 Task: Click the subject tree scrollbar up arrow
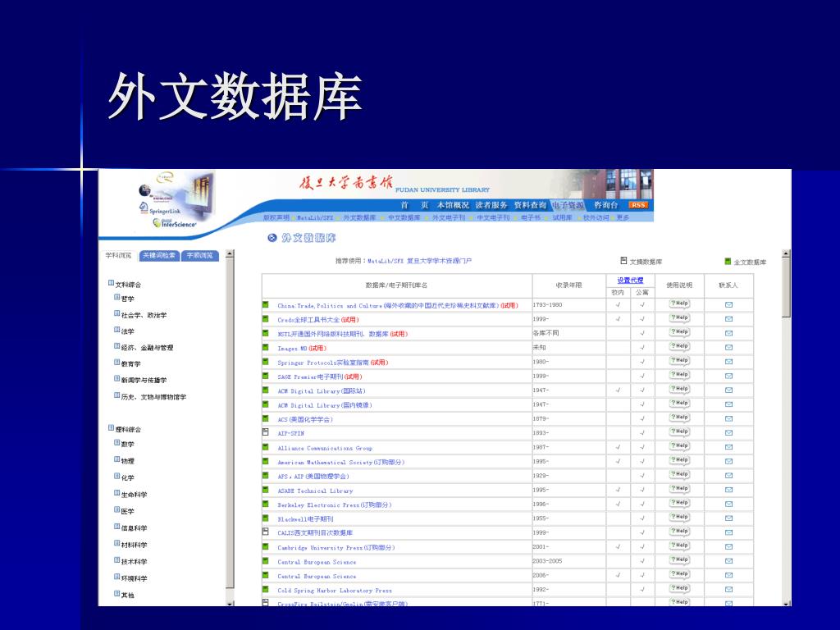[230, 253]
